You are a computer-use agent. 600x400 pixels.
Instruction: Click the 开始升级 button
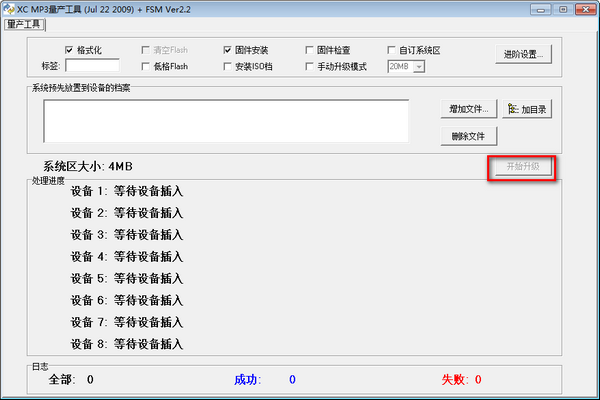pos(521,167)
